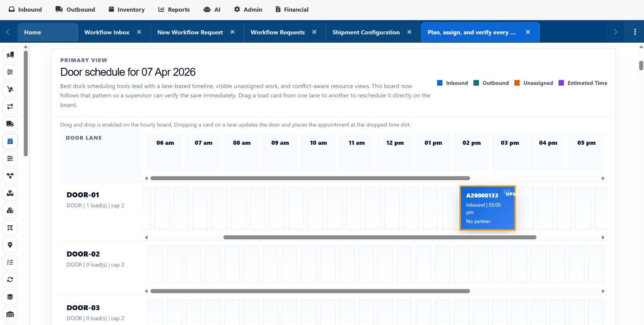Open the transfer arrows sidebar icon

(x=10, y=107)
